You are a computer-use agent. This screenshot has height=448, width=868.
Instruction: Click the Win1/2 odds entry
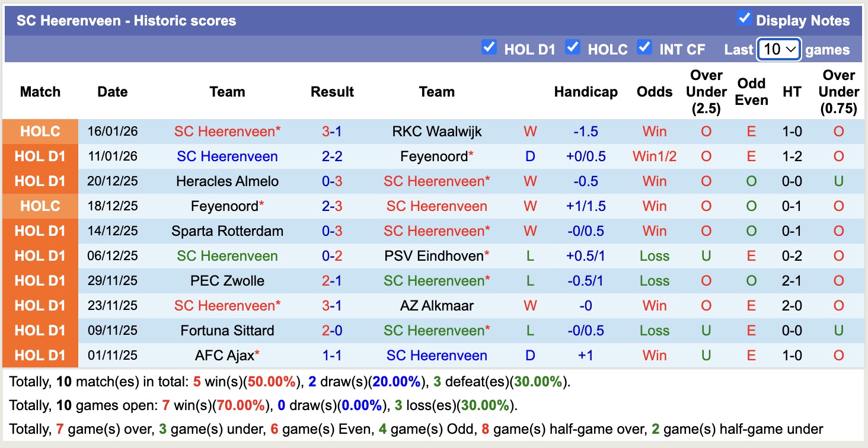[654, 156]
